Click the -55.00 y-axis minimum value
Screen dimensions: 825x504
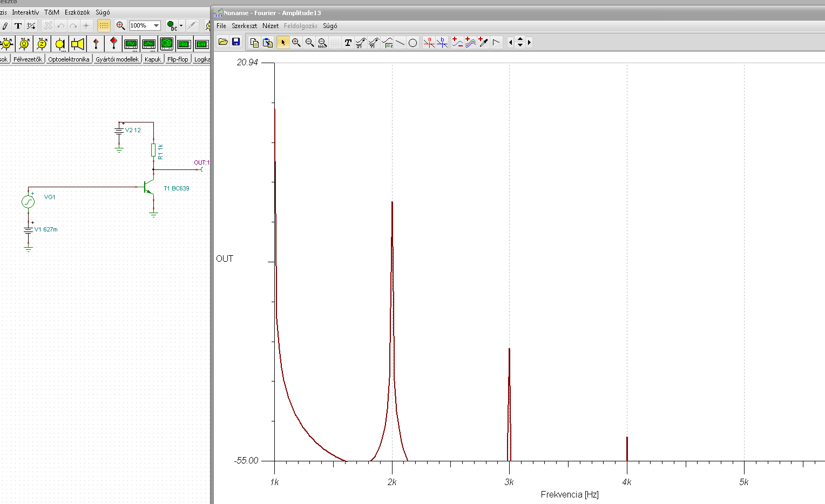(246, 461)
